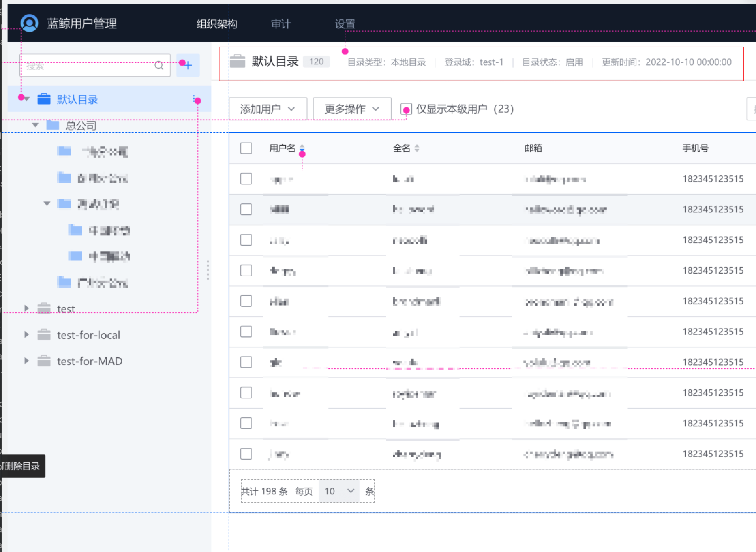Open the per-page size dropdown showing 10
Image resolution: width=756 pixels, height=552 pixels.
[x=339, y=491]
